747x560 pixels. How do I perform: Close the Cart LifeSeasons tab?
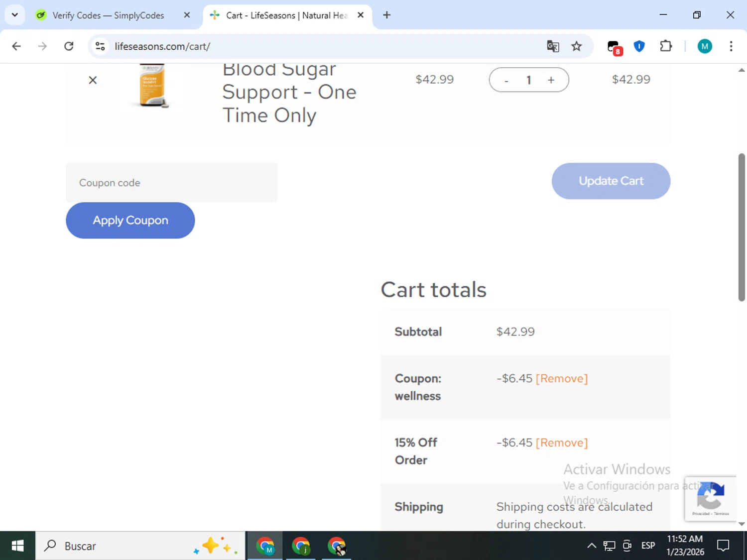(361, 15)
